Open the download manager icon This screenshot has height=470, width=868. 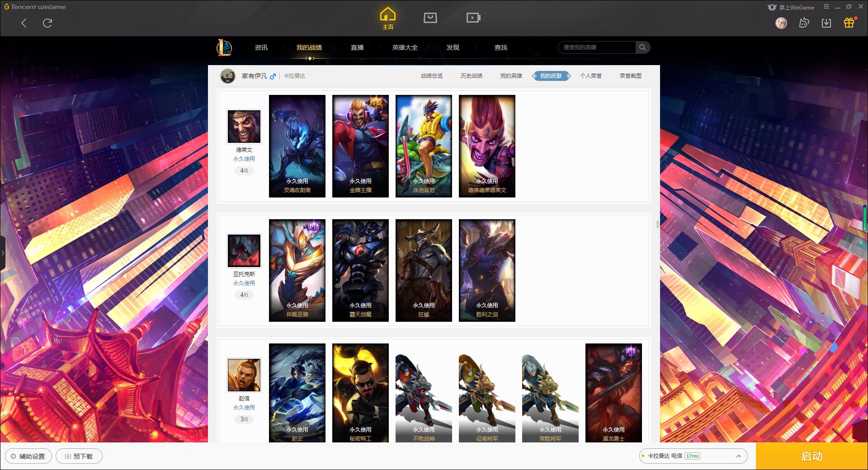click(826, 23)
